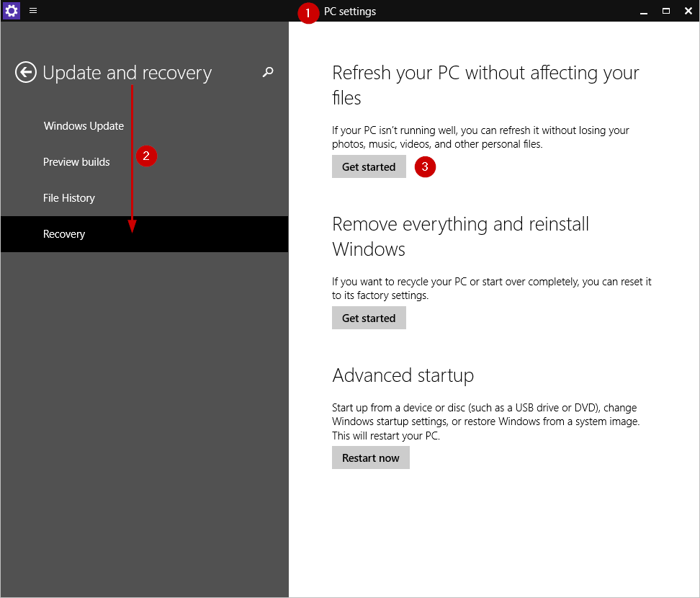Open the hamburger menu in title bar
This screenshot has height=598, width=700.
[x=33, y=10]
